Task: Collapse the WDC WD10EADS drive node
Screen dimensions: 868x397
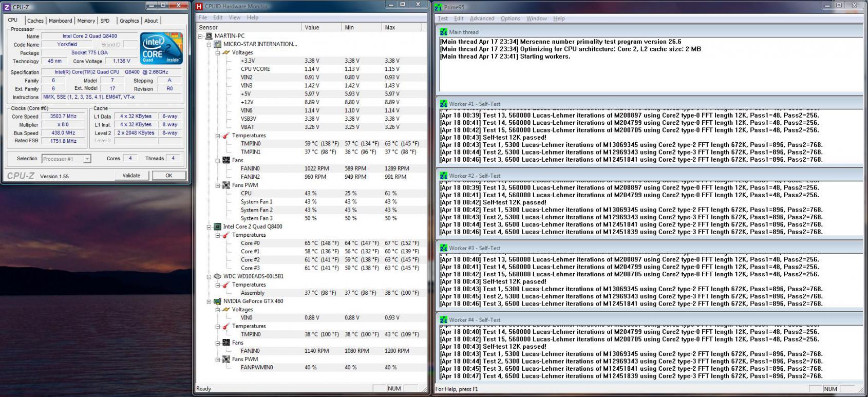Action: 209,276
